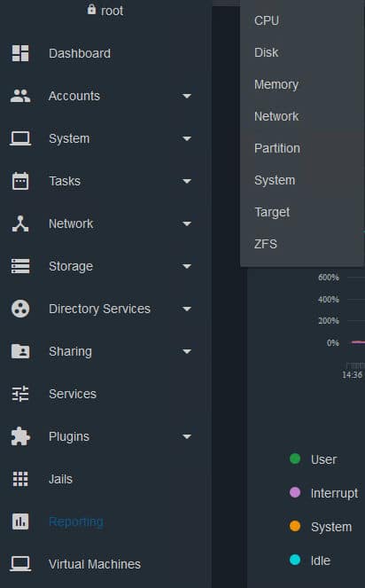The image size is (365, 588).
Task: Expand the Storage submenu arrow
Action: point(187,267)
